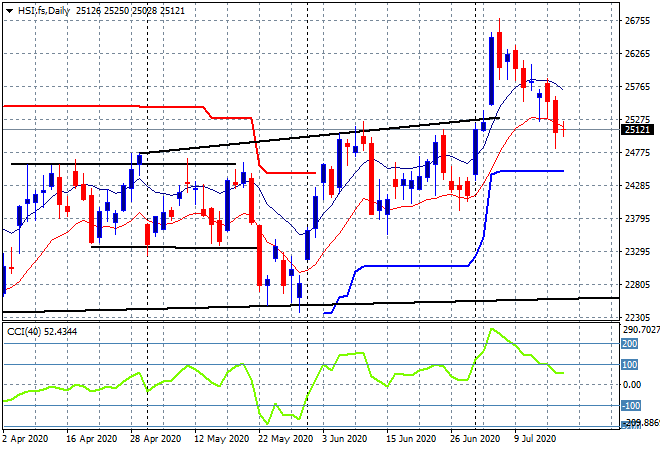Screen dimensions: 660x450
Task: Click the CCI(40) indicator label
Action: pyautogui.click(x=24, y=332)
